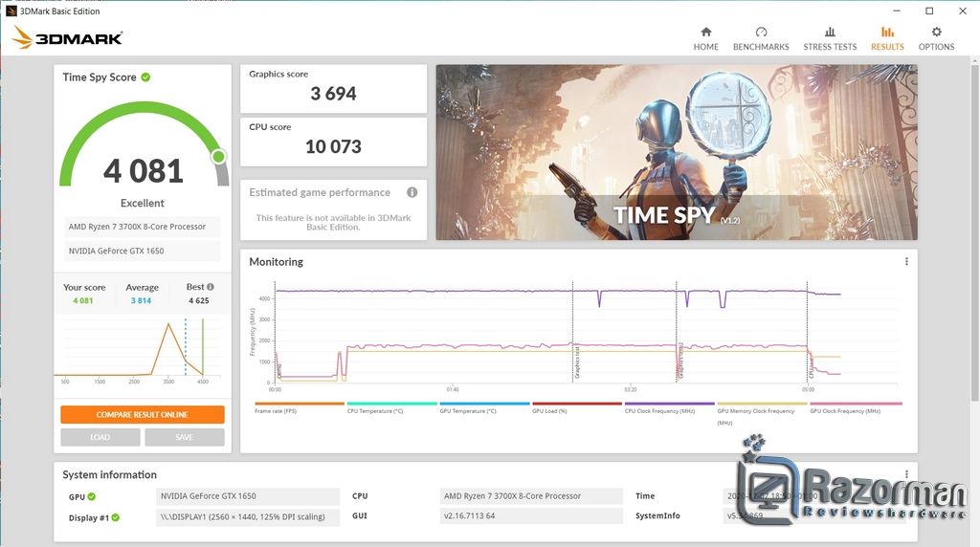The width and height of the screenshot is (980, 547).
Task: Click the Load button
Action: pyautogui.click(x=100, y=437)
